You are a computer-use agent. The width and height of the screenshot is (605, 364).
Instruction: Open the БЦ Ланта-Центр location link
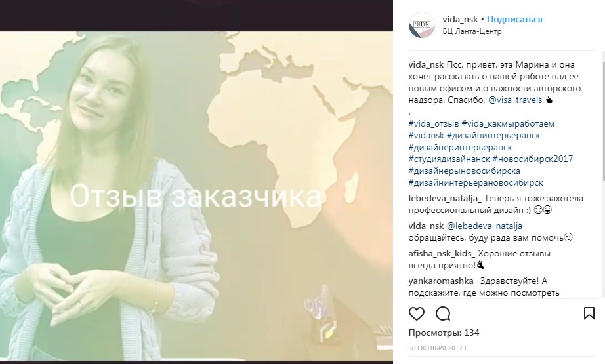click(472, 31)
